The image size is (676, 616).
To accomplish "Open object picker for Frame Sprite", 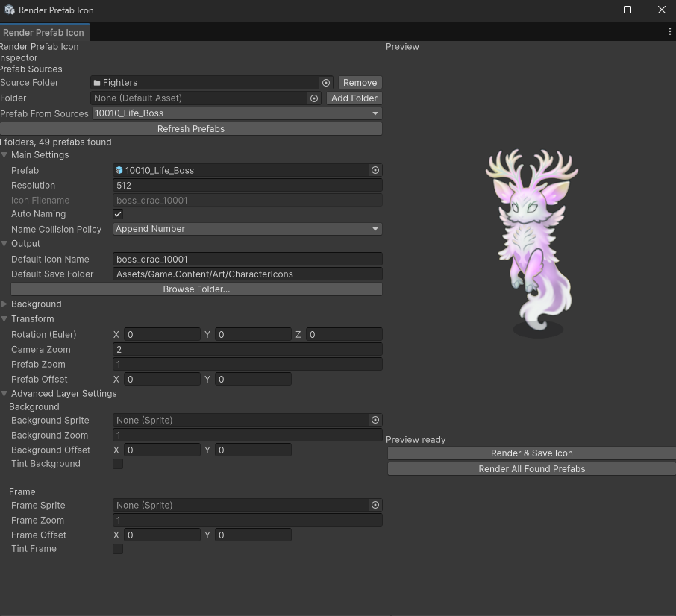I will click(x=375, y=505).
